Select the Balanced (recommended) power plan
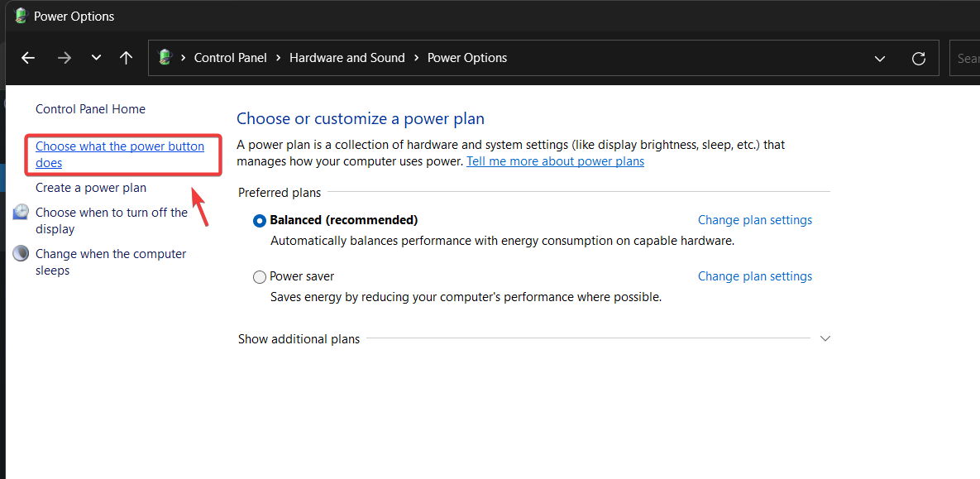Viewport: 980px width, 479px height. 260,221
